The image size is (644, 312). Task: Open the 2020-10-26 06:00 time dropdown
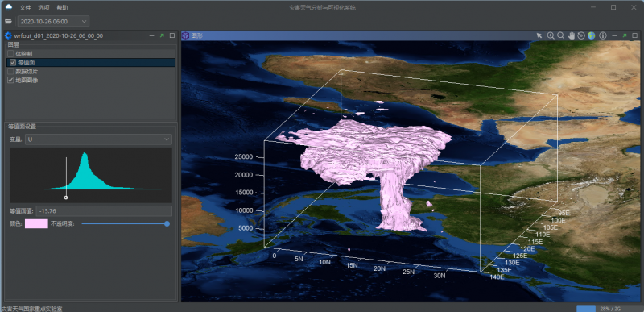coord(53,21)
